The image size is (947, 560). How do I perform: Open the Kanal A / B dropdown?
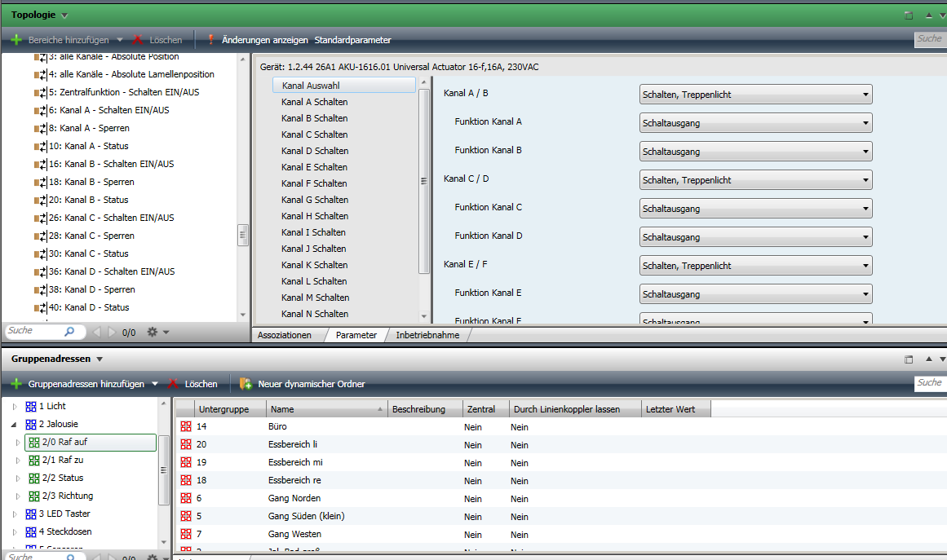[755, 94]
